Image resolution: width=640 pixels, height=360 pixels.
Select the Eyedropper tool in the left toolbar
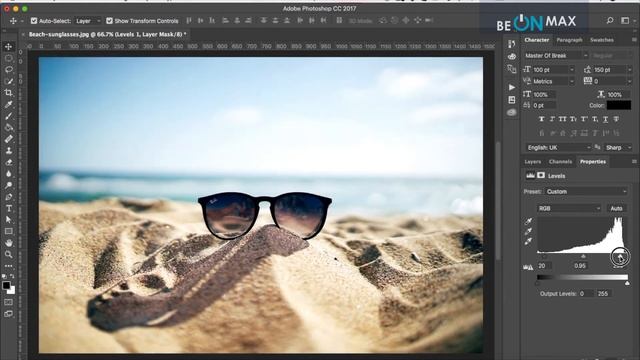pyautogui.click(x=9, y=104)
